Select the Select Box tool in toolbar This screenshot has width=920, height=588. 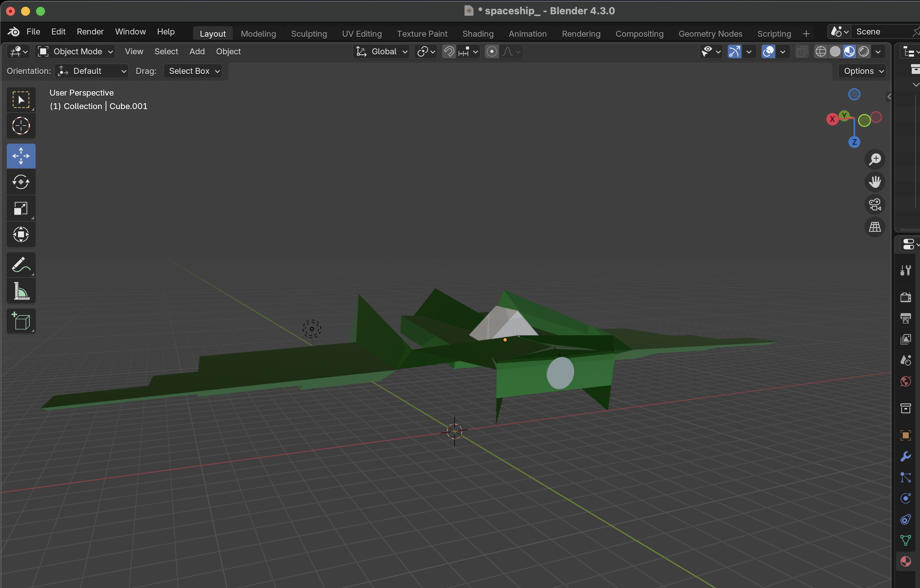[x=21, y=100]
